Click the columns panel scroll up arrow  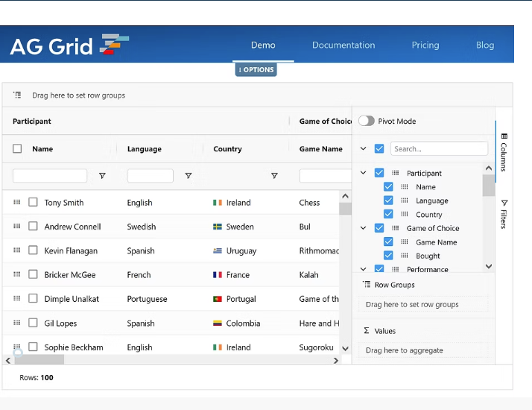point(489,168)
